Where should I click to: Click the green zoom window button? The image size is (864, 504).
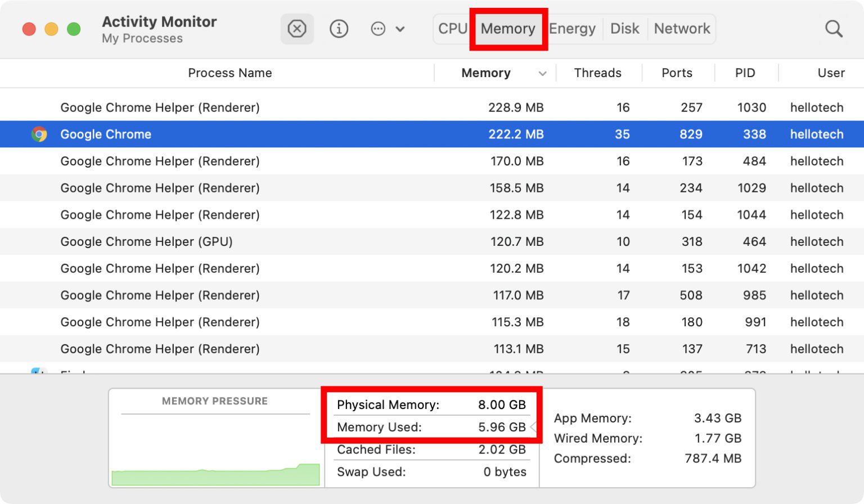pos(73,29)
